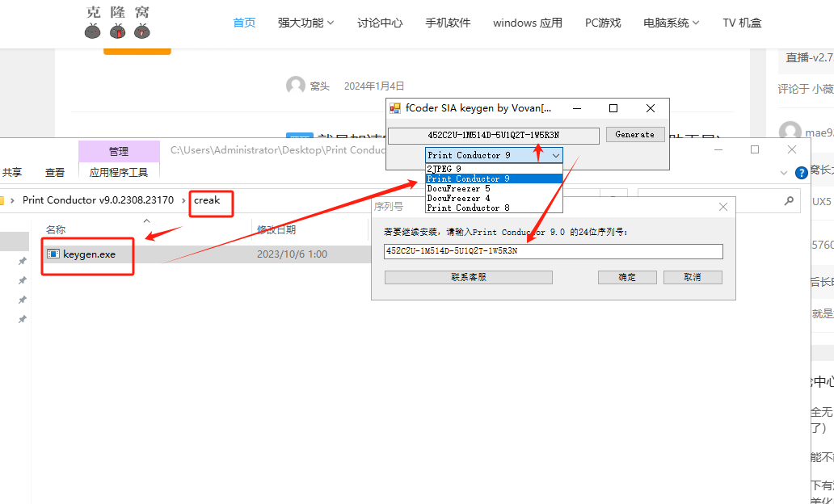Click the 24位序列号 input field
This screenshot has width=834, height=504.
pos(553,251)
